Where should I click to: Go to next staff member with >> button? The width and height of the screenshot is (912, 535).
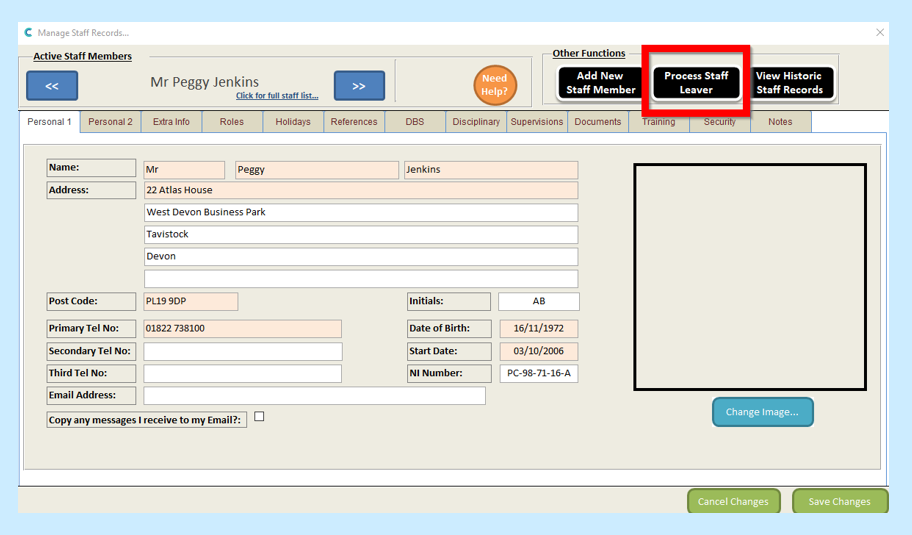point(359,86)
